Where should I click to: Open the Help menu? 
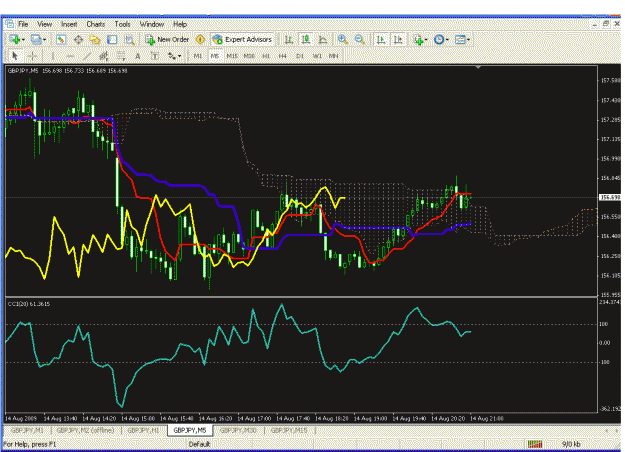[180, 24]
